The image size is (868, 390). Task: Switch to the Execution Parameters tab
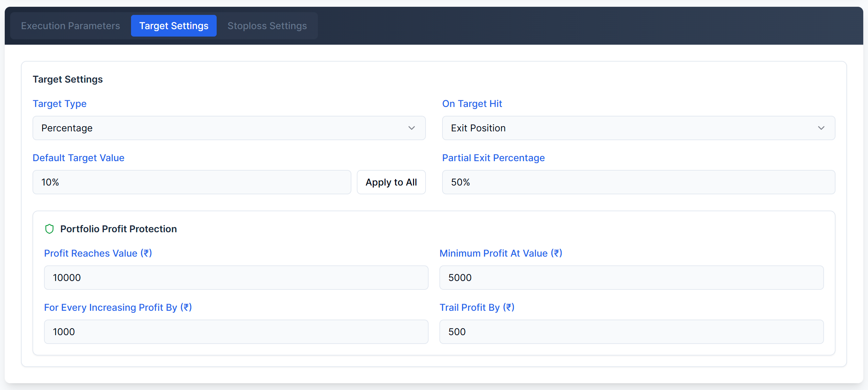click(70, 26)
